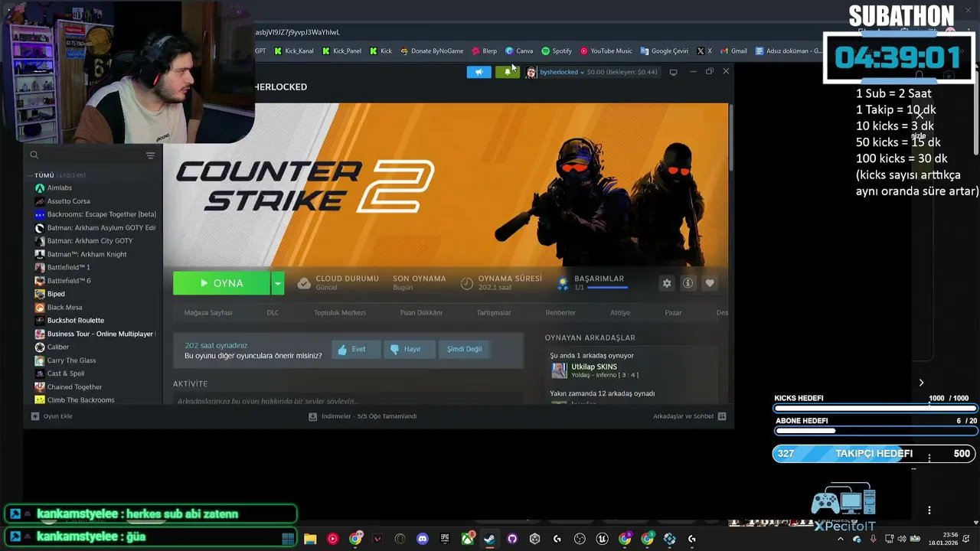The width and height of the screenshot is (980, 551).
Task: Open Puan Dükkânı tab
Action: (x=421, y=312)
